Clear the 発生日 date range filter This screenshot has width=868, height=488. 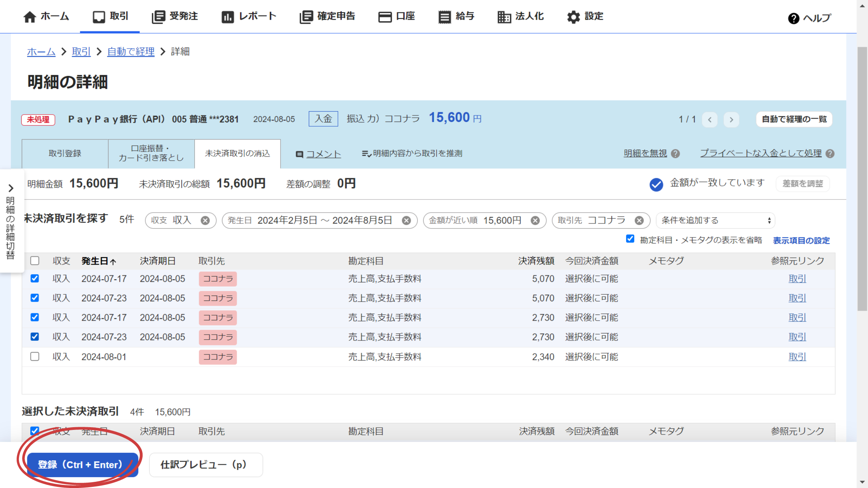pyautogui.click(x=406, y=220)
